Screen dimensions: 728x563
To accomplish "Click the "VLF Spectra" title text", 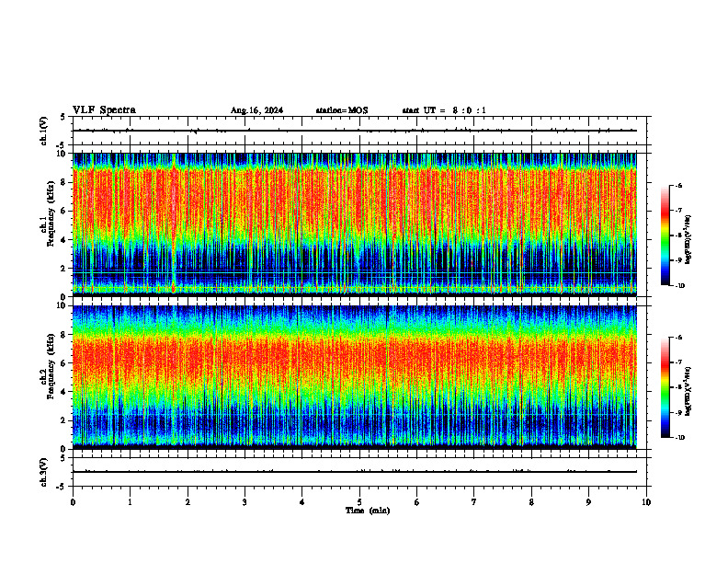I will click(104, 110).
